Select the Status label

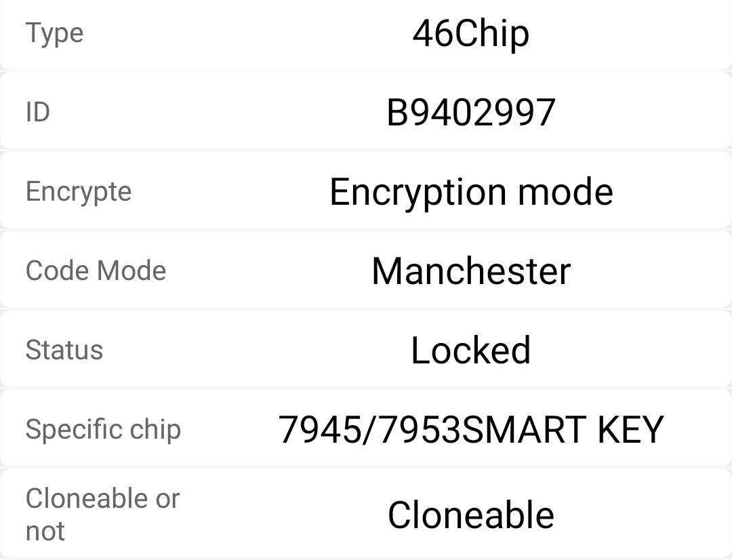tap(64, 350)
